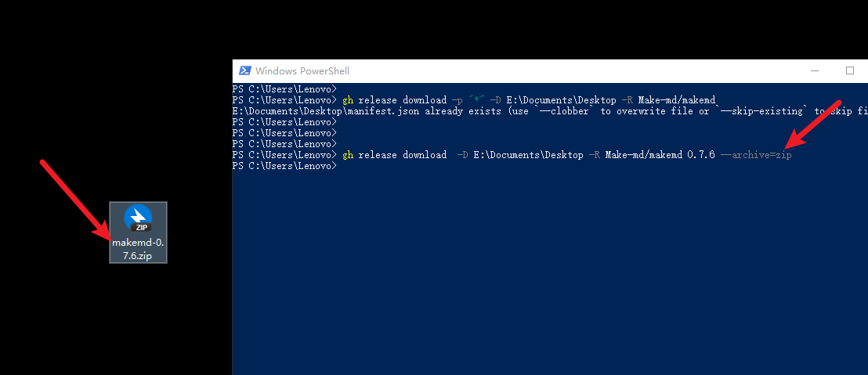Click the last empty PS C:\Users\Lenovo> prompt

point(285,166)
